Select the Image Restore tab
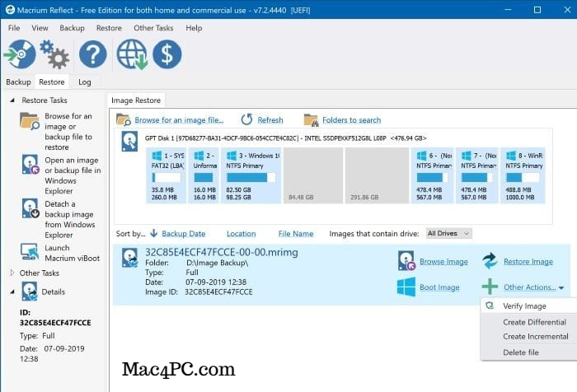 [136, 100]
